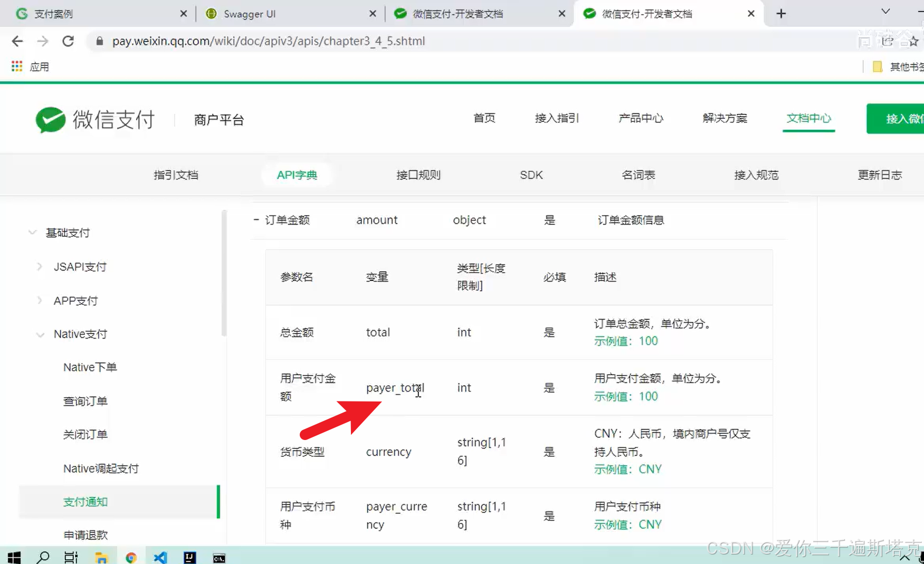Open Task View on the taskbar
This screenshot has height=564, width=924.
click(71, 557)
